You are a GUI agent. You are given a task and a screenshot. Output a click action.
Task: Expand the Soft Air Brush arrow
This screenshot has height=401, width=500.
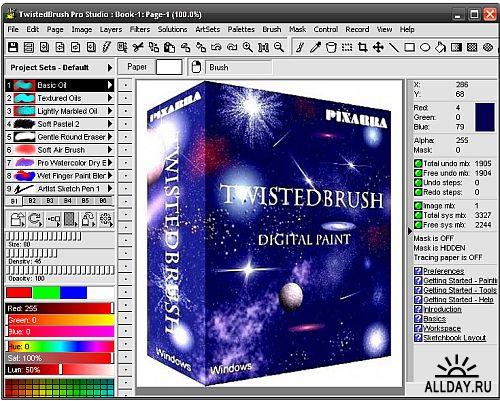[110, 150]
